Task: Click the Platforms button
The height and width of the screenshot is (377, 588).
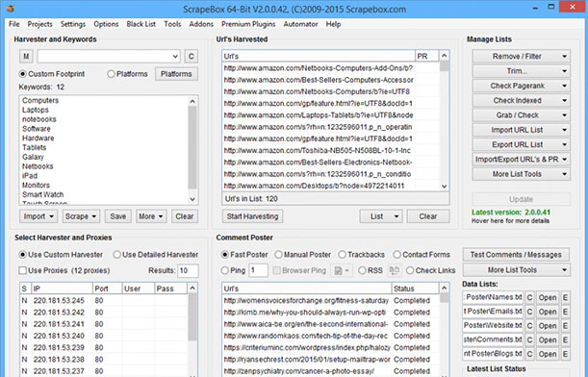Action: click(176, 74)
